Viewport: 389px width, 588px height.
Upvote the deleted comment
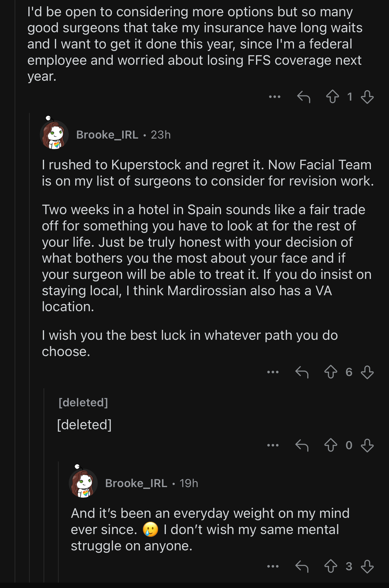331,445
